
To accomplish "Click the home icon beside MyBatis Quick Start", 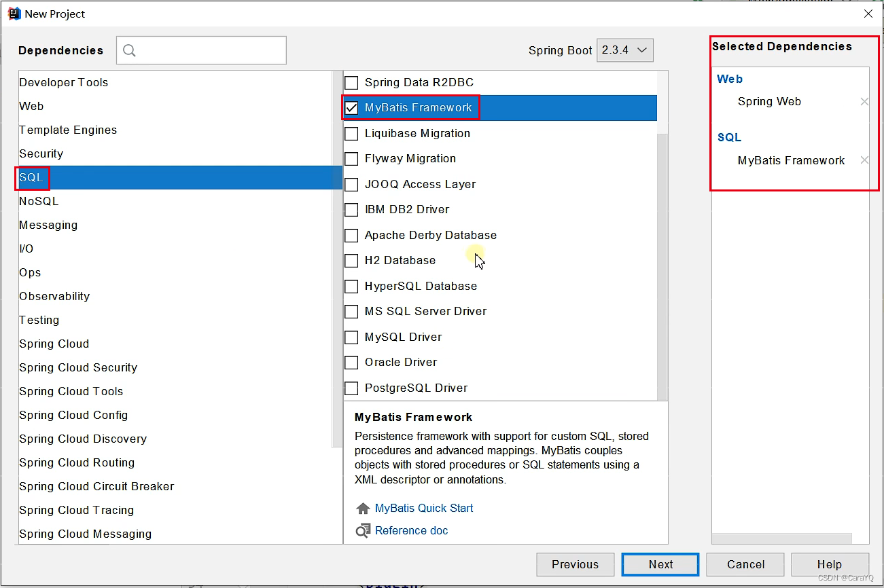I will pyautogui.click(x=363, y=509).
